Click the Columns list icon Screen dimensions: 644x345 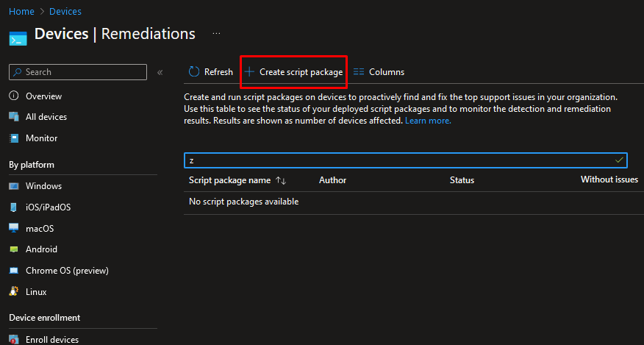click(359, 72)
